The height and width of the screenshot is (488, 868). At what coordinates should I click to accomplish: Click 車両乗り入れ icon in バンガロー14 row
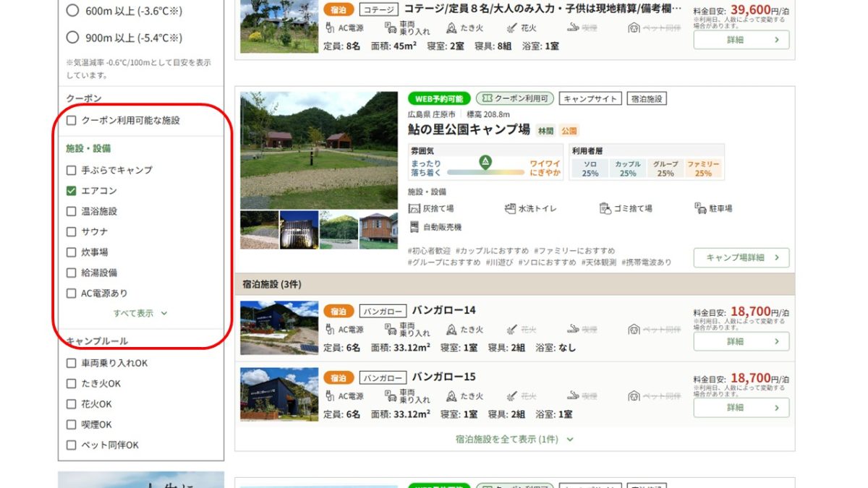pyautogui.click(x=391, y=329)
